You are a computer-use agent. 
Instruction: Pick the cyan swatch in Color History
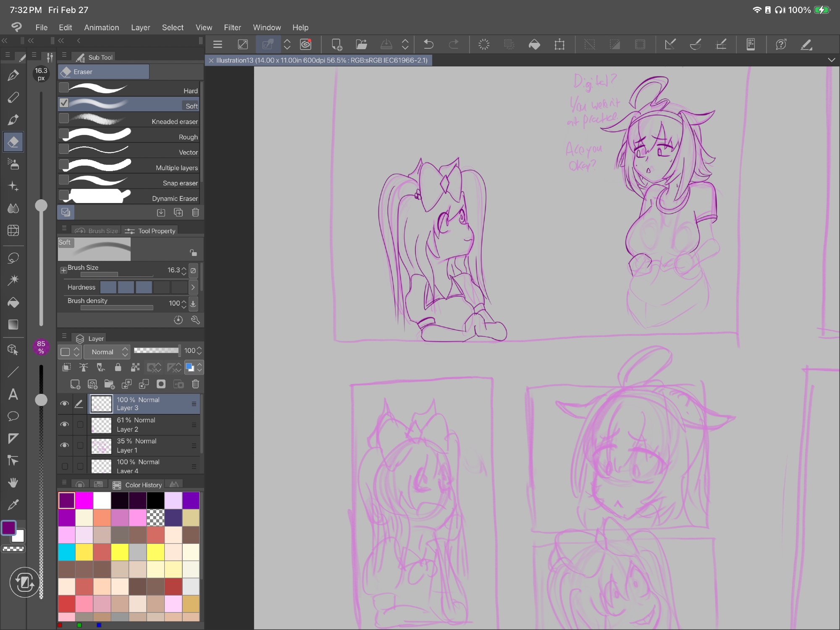[67, 552]
